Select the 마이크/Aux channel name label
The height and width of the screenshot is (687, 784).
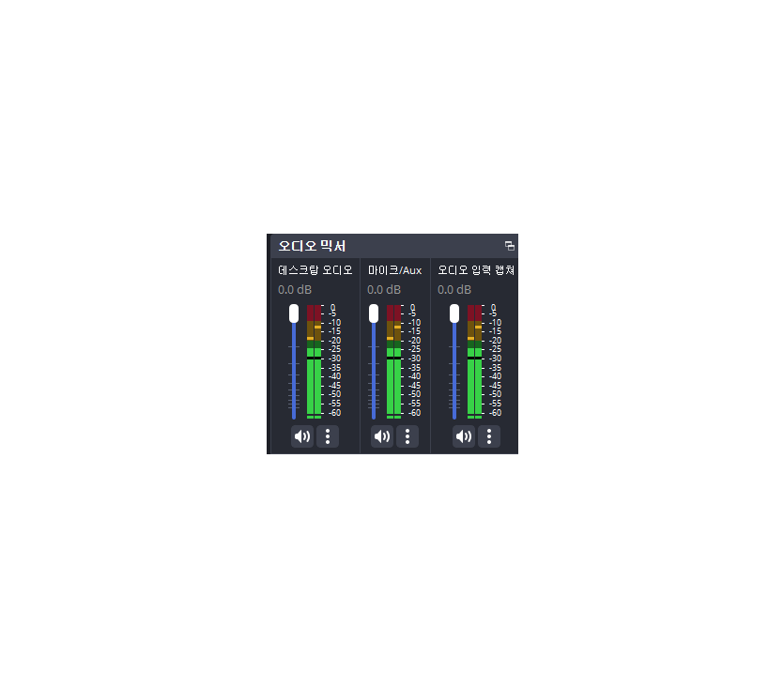pos(394,270)
